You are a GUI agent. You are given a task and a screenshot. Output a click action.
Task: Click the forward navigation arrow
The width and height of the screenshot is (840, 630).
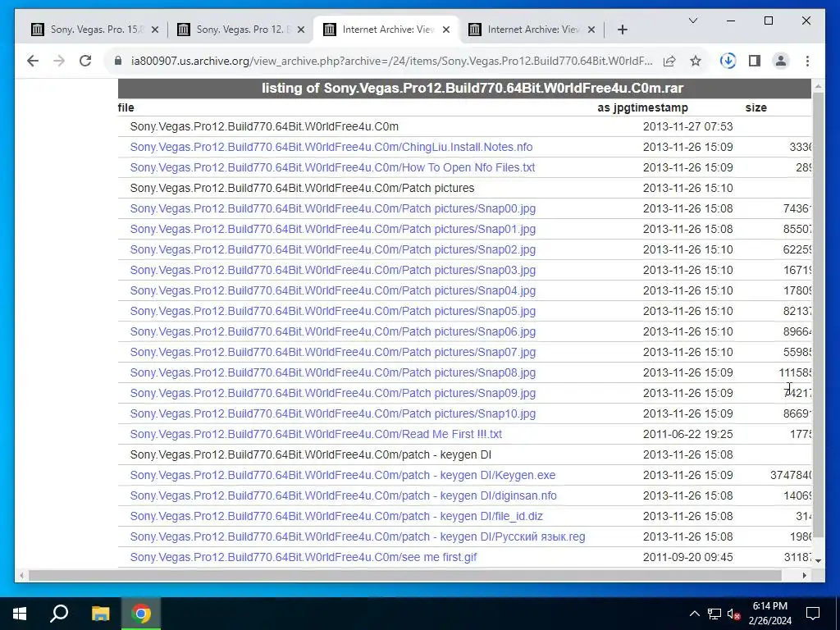[59, 61]
